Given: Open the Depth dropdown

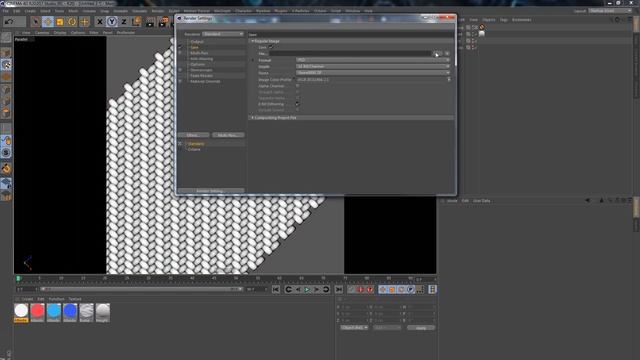Looking at the screenshot, I should tap(373, 67).
